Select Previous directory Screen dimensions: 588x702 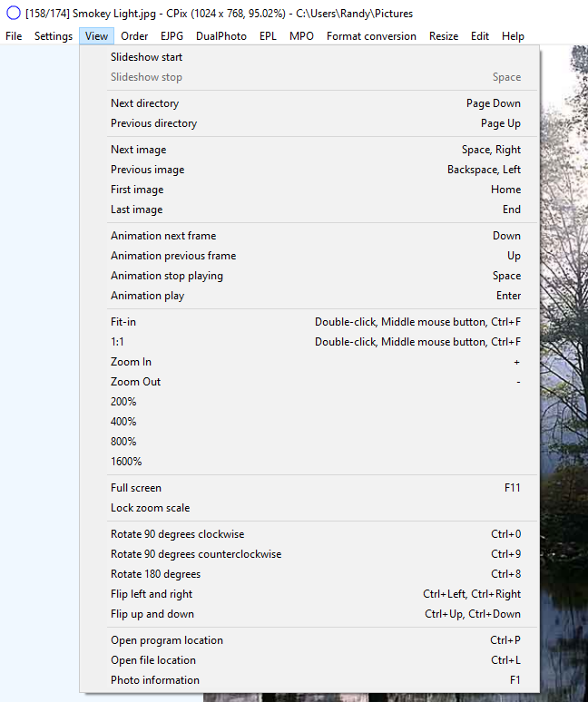pyautogui.click(x=309, y=123)
